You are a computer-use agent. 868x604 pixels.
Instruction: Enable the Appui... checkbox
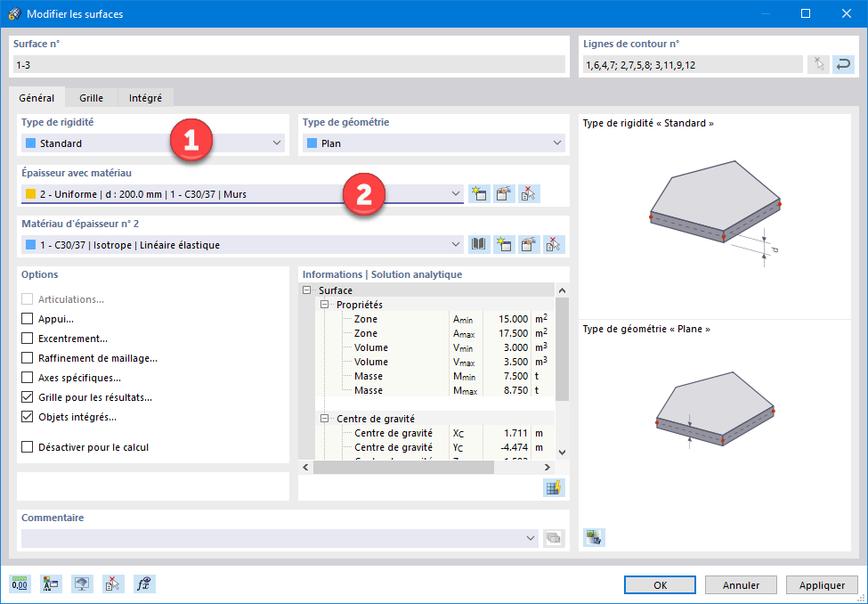tap(27, 319)
